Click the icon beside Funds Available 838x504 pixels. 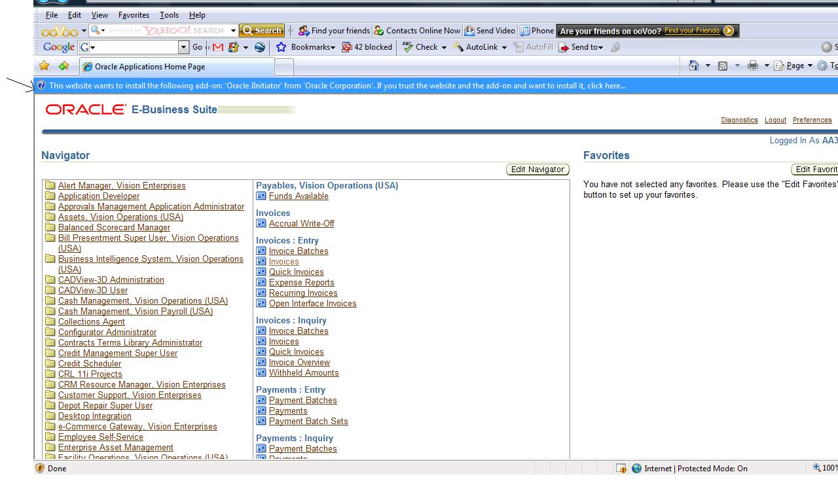click(x=261, y=196)
